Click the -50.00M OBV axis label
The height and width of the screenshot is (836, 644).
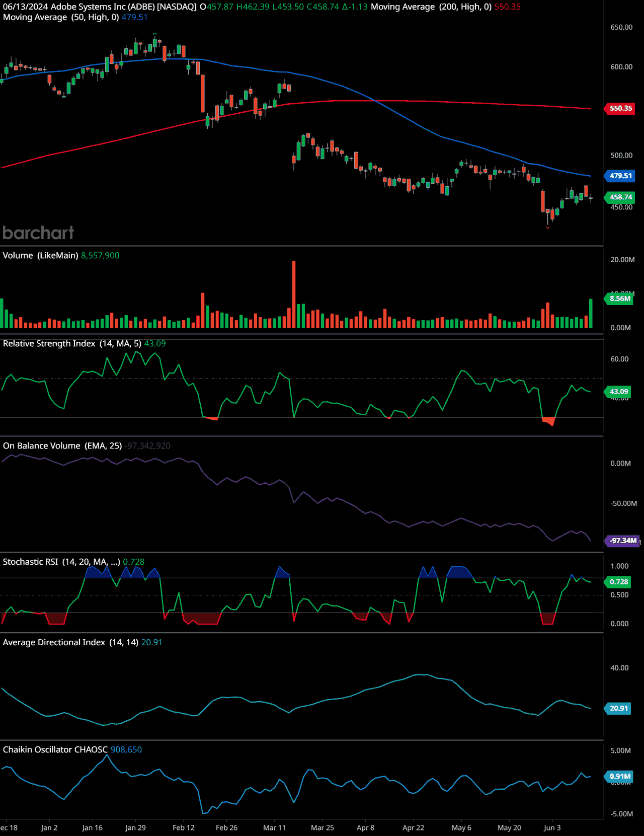623,504
